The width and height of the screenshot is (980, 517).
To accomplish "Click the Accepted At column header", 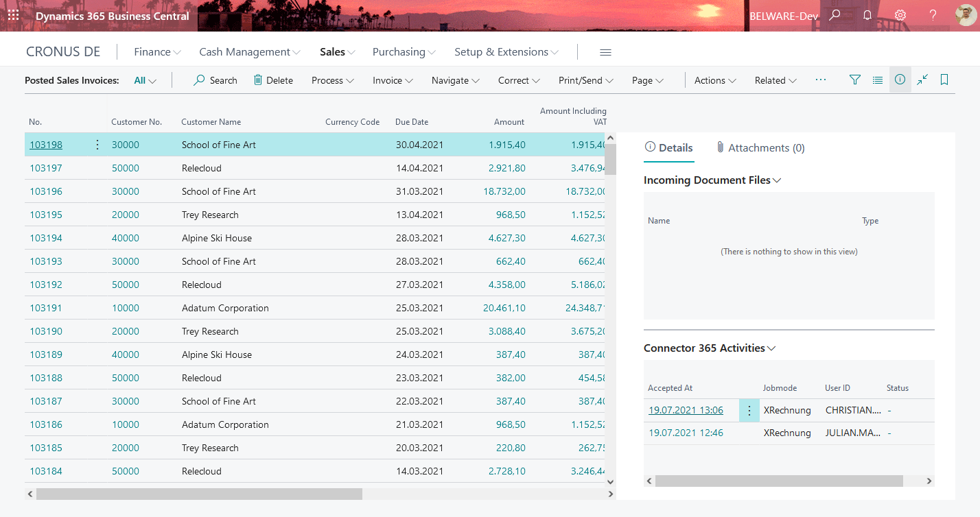I will [670, 388].
